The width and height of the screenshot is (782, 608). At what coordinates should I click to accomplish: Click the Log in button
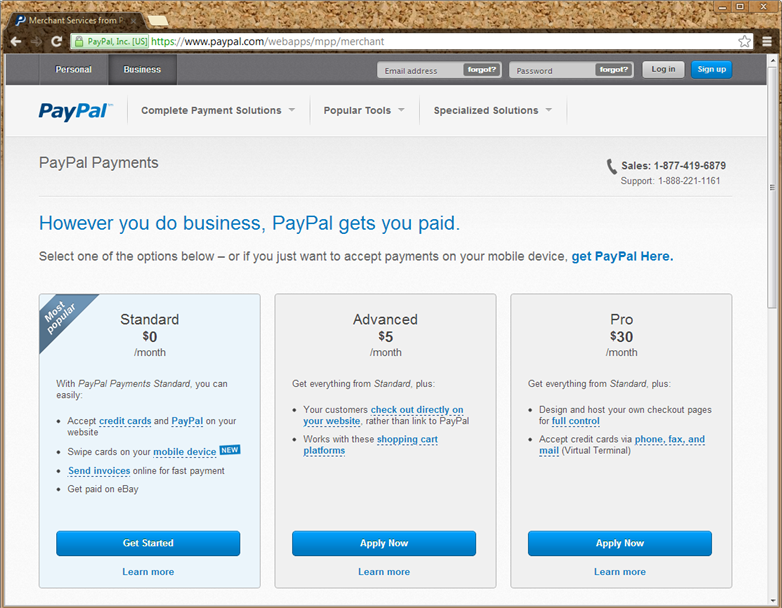tap(663, 69)
